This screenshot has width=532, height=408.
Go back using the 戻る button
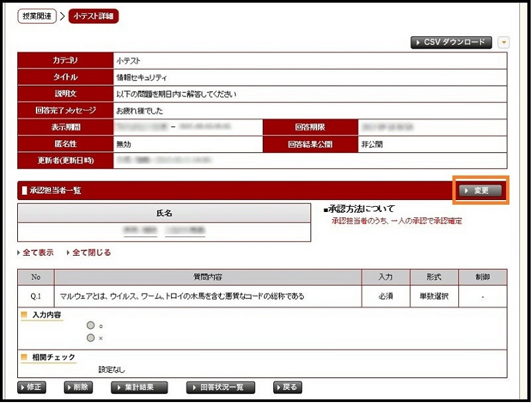(x=287, y=387)
